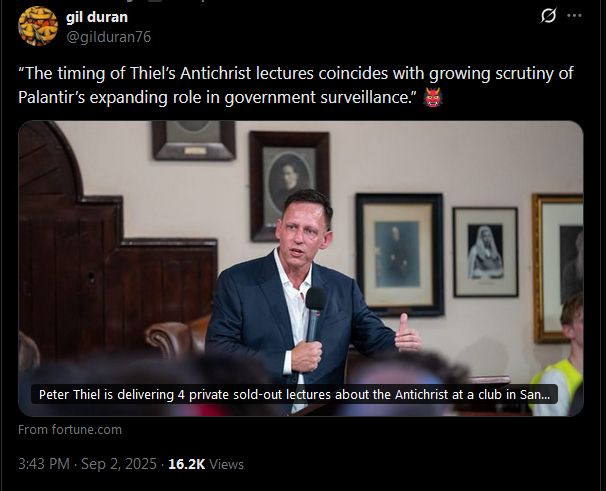Click the 16.2K Views count

tap(206, 464)
